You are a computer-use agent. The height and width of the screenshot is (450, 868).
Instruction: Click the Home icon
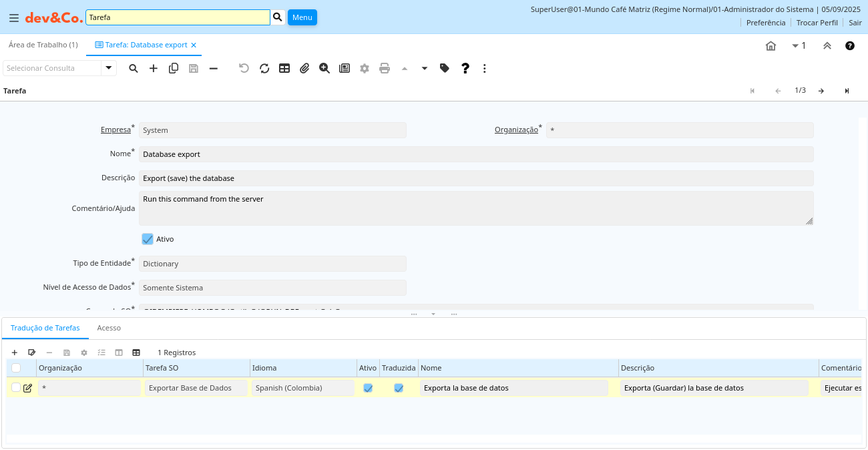771,46
